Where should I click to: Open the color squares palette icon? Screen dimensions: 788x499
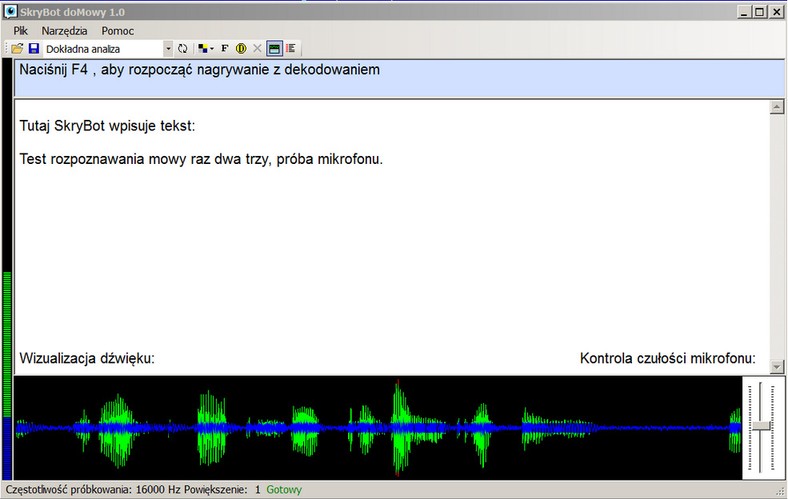pos(203,48)
